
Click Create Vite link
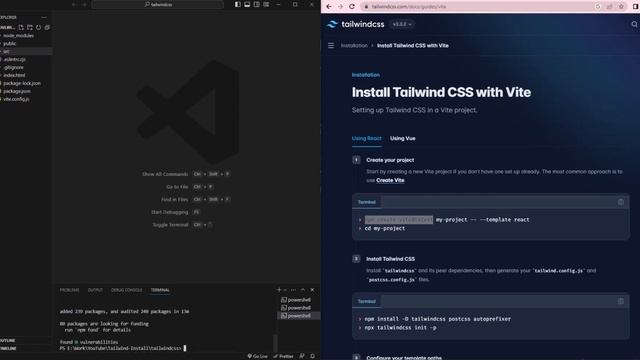[x=390, y=180]
